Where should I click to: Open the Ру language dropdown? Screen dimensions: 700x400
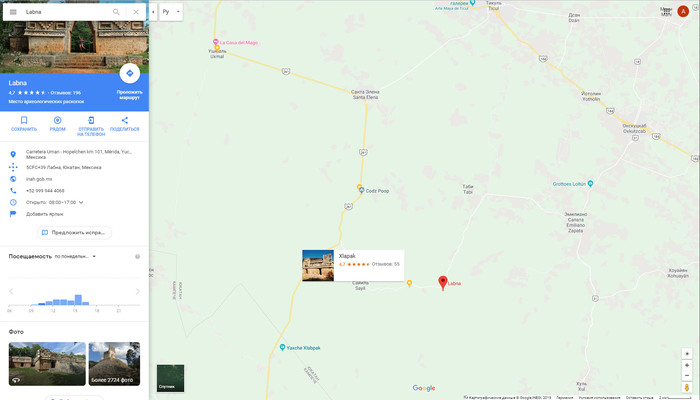[x=171, y=12]
